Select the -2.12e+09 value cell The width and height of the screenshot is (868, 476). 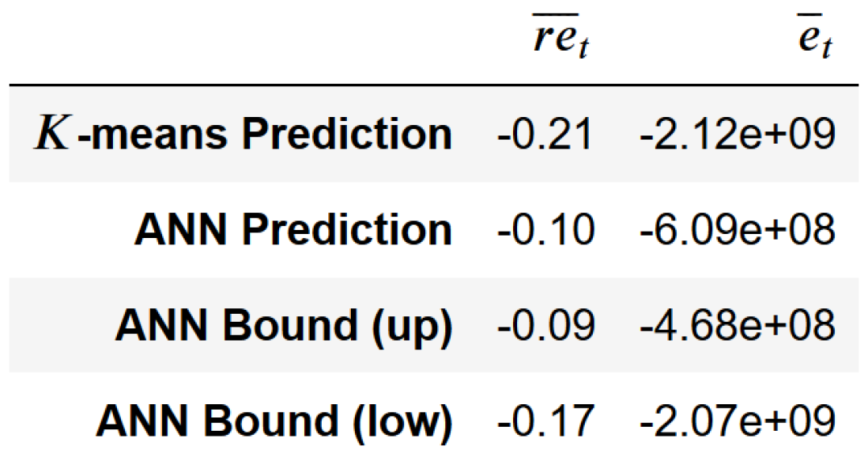pos(737,135)
